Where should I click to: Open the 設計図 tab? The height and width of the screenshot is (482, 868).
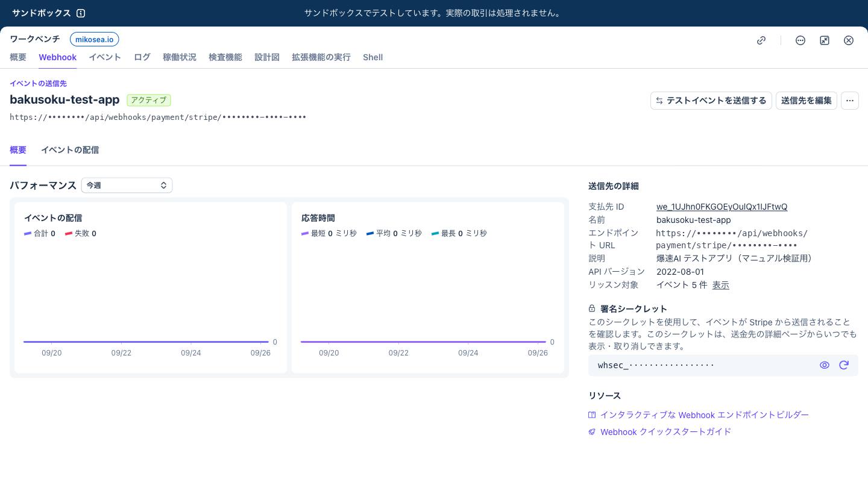pyautogui.click(x=267, y=57)
